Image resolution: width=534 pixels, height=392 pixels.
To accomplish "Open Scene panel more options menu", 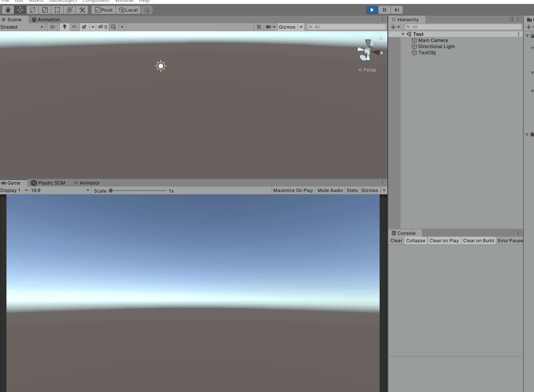I will click(x=382, y=19).
